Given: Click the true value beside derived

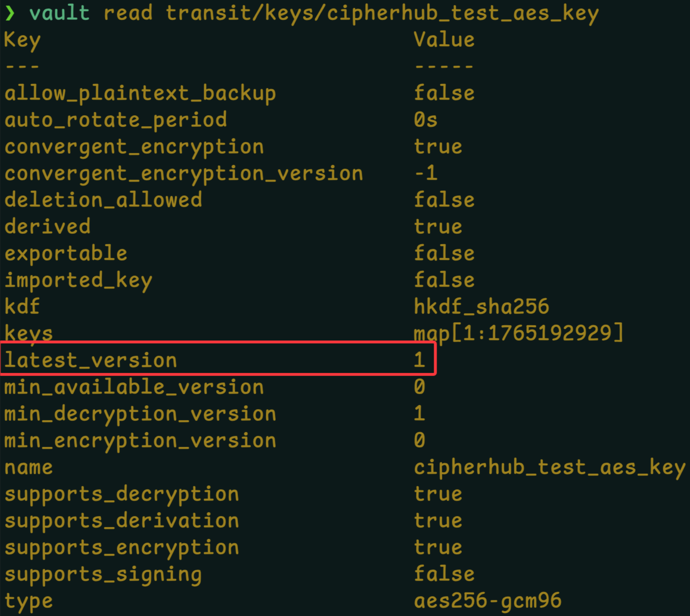Looking at the screenshot, I should pos(438,227).
